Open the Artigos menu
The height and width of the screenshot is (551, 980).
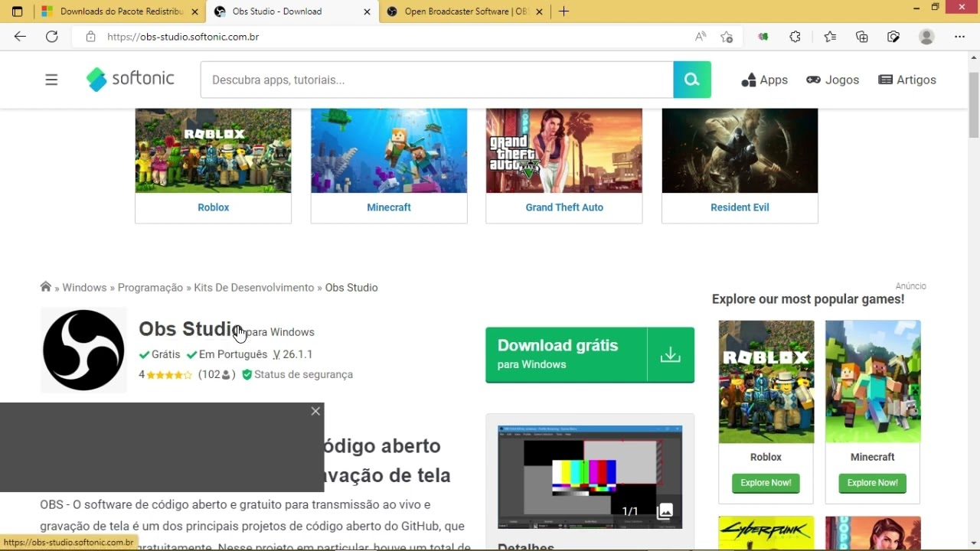tap(907, 80)
